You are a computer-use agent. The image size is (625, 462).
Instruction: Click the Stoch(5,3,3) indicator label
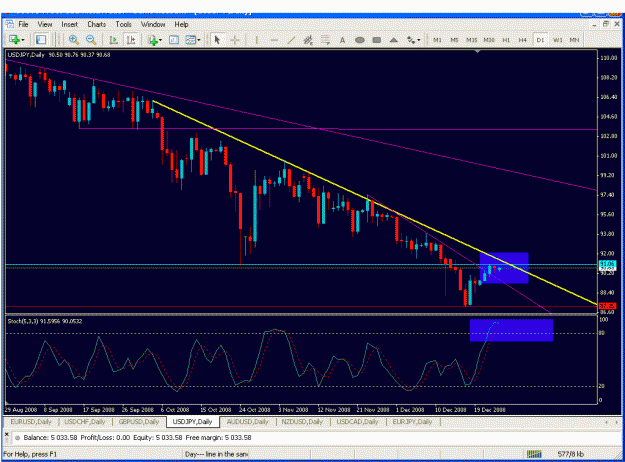tap(45, 321)
